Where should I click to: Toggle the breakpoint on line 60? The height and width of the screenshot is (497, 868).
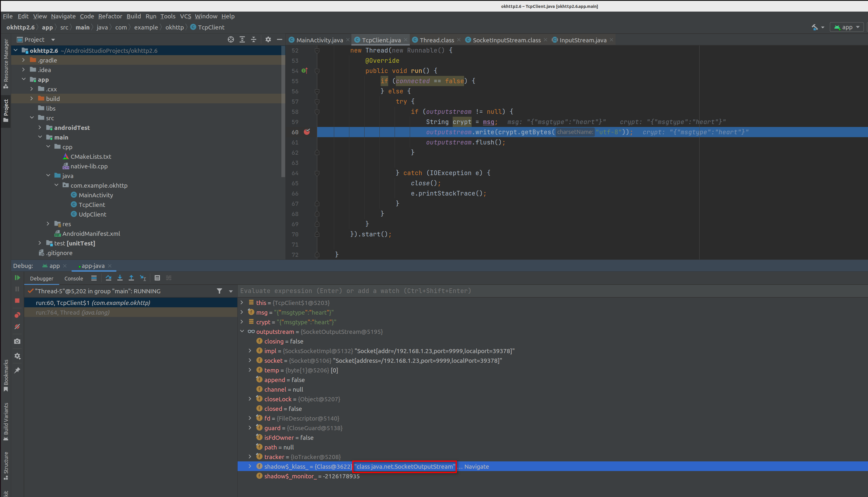[x=307, y=132]
